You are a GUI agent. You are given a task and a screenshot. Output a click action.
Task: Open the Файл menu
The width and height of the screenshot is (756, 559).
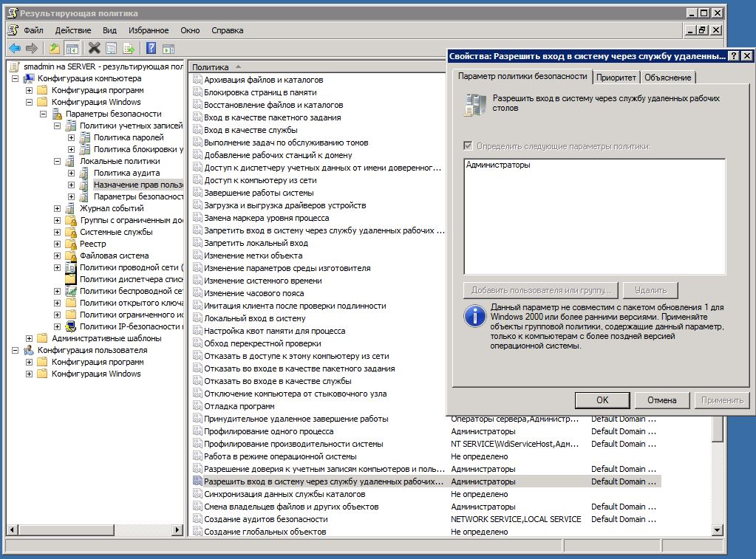coord(33,30)
